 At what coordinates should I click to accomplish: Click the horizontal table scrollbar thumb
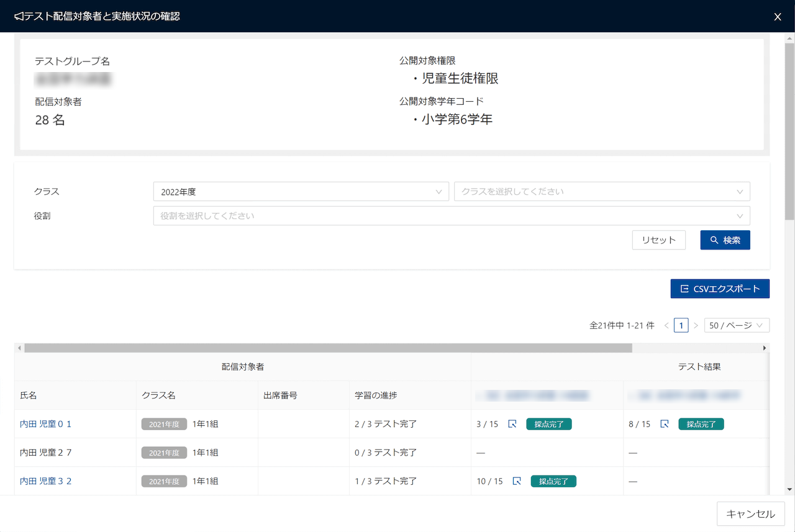click(328, 348)
